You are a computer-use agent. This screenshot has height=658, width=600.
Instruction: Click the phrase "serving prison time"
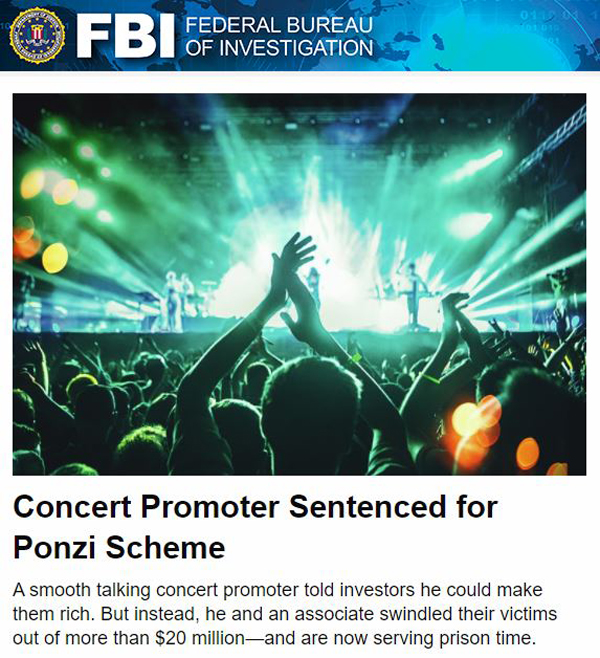pyautogui.click(x=454, y=638)
